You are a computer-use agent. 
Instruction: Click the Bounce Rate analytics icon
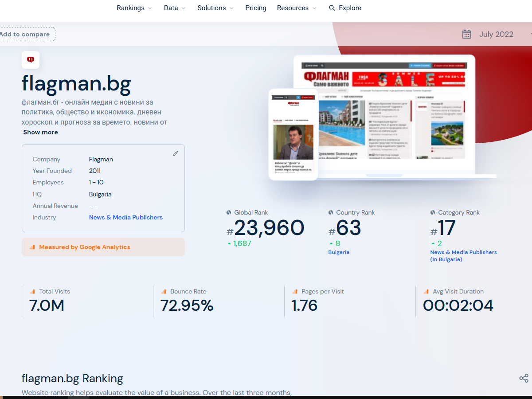pos(164,291)
